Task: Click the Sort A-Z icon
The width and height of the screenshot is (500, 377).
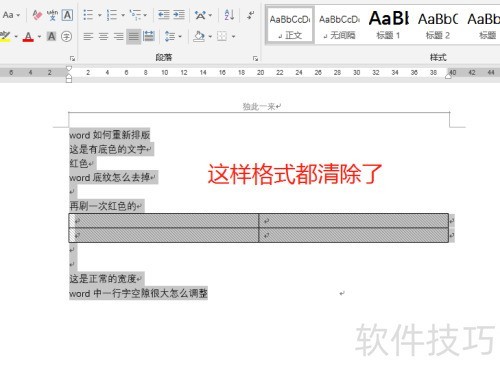Action: pyautogui.click(x=229, y=15)
